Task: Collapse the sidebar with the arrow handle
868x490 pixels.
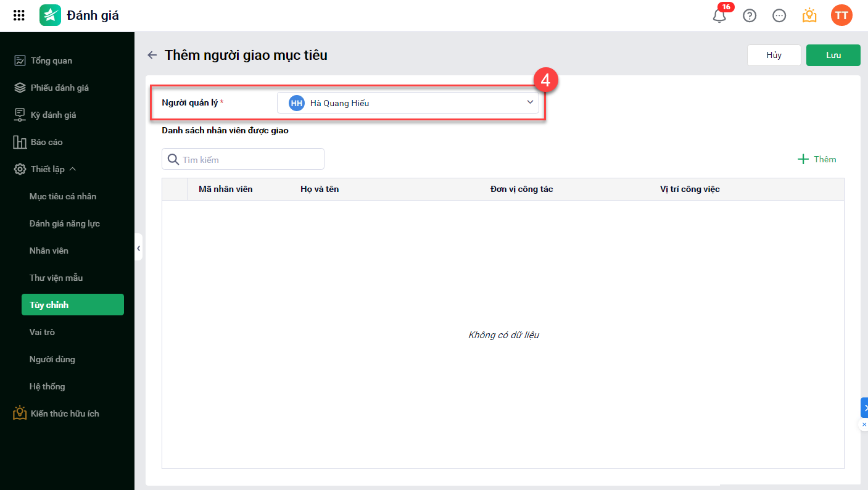Action: (x=139, y=247)
